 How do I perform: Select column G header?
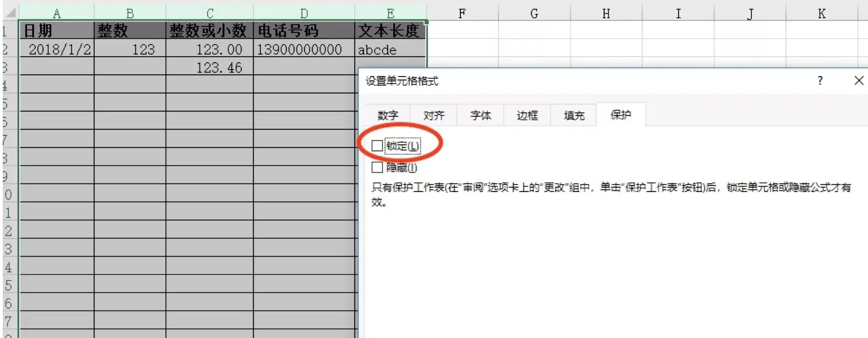pos(534,13)
